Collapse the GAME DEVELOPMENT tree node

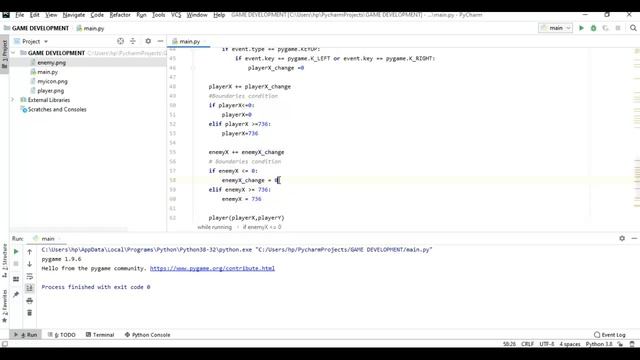(13, 53)
